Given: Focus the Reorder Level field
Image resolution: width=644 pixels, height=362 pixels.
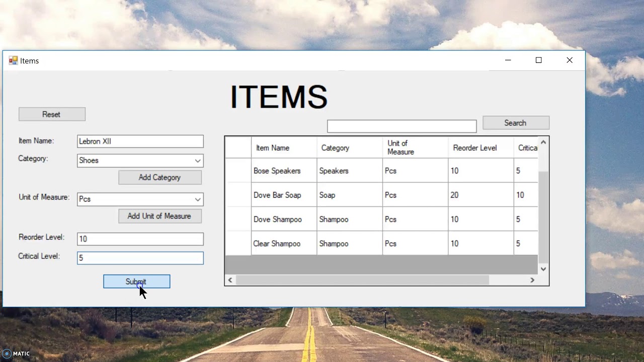Looking at the screenshot, I should [140, 239].
